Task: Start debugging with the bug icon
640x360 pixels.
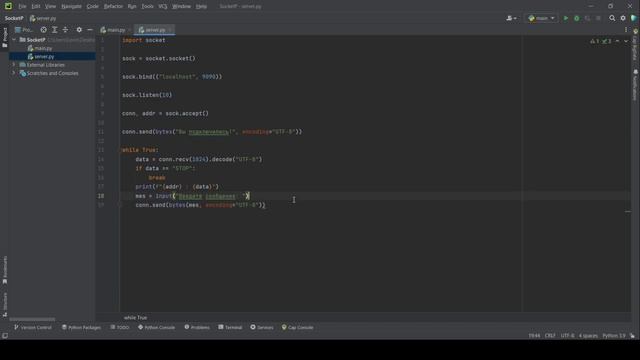Action: tap(577, 18)
